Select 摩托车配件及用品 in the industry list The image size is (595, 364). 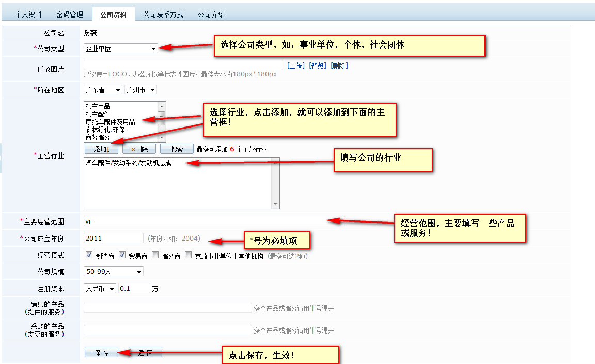[x=110, y=122]
